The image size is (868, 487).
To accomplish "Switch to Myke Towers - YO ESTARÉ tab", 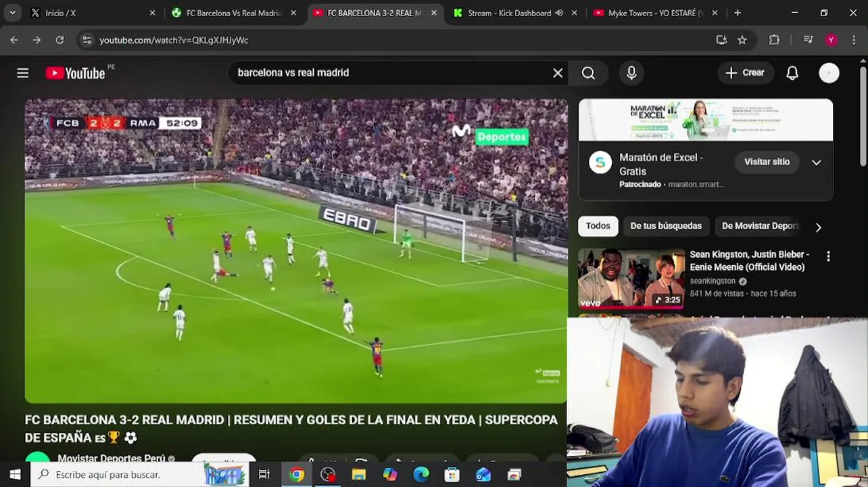I will (x=656, y=13).
